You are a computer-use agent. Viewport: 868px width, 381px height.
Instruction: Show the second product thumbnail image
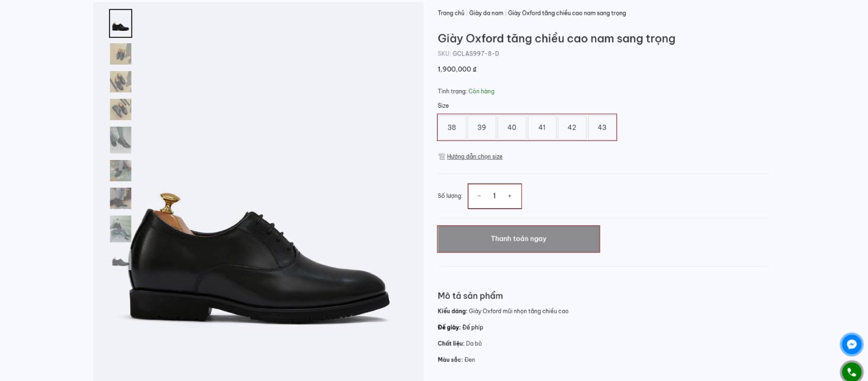[121, 54]
